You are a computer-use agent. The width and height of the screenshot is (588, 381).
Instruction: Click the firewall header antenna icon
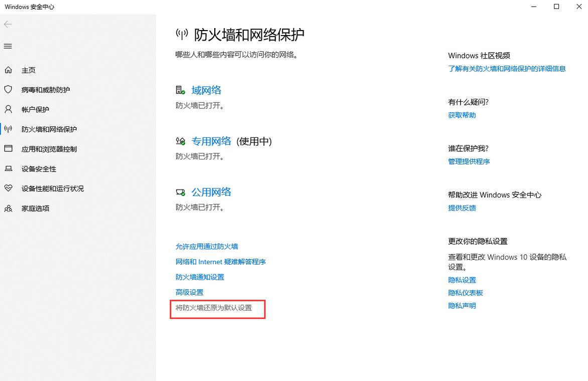pos(182,35)
